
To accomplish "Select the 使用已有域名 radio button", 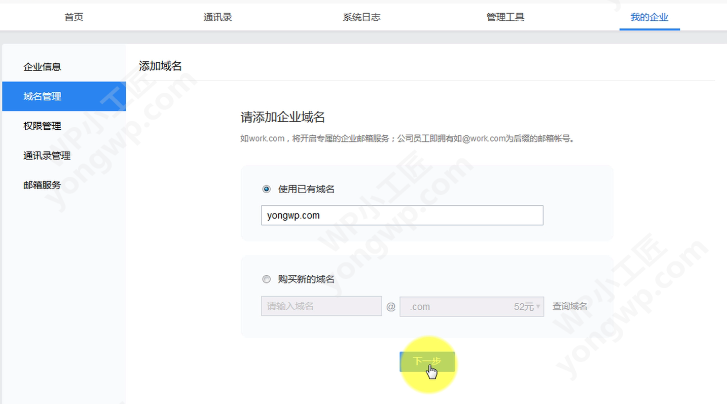I will click(x=266, y=188).
